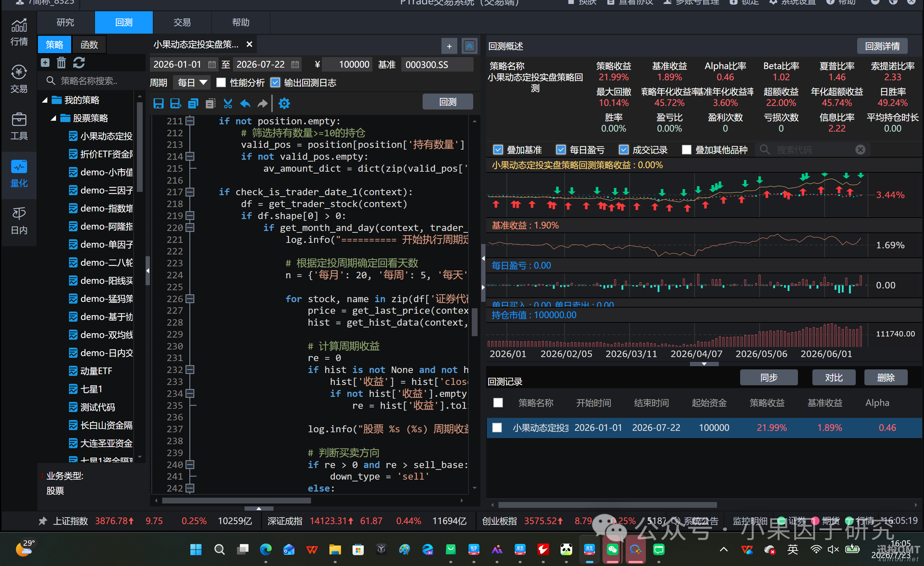Click the scissors cut icon
Image resolution: width=924 pixels, height=566 pixels.
coord(228,103)
